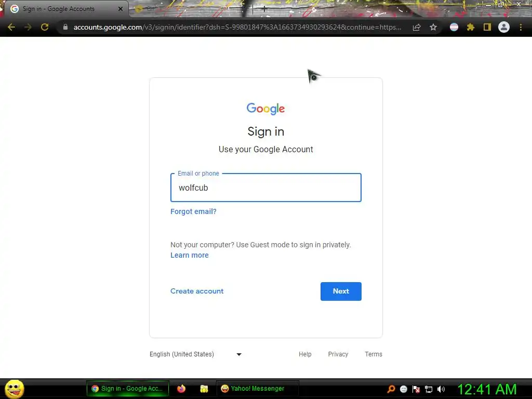Image resolution: width=532 pixels, height=399 pixels.
Task: Reload the page with the refresh icon
Action: (x=45, y=27)
